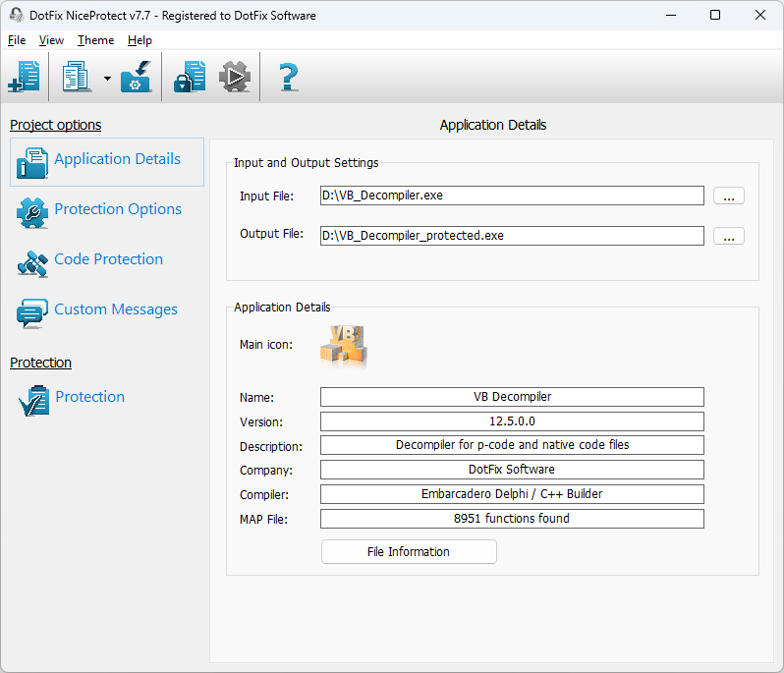The width and height of the screenshot is (784, 673).
Task: Click the Protect file padlock toolbar icon
Action: (x=190, y=77)
